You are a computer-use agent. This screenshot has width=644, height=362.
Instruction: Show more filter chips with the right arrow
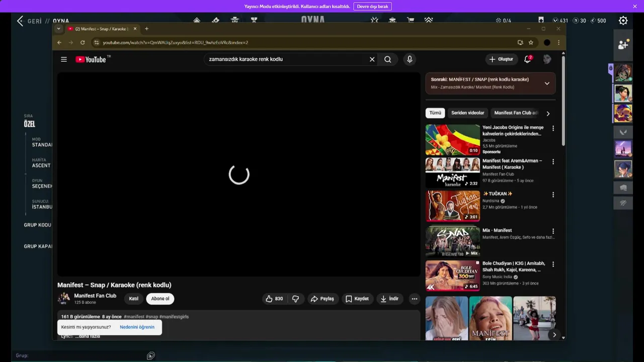548,113
